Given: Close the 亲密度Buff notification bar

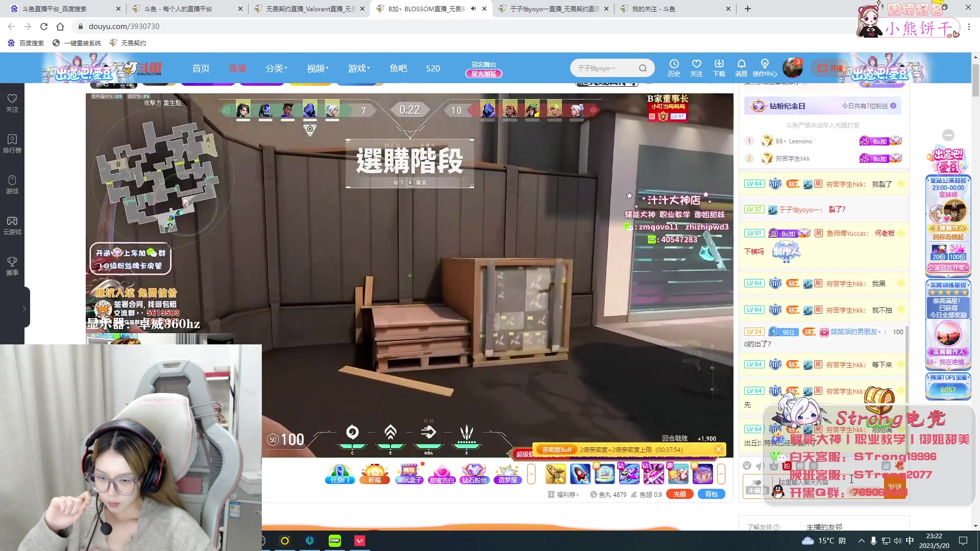Looking at the screenshot, I should (x=719, y=449).
